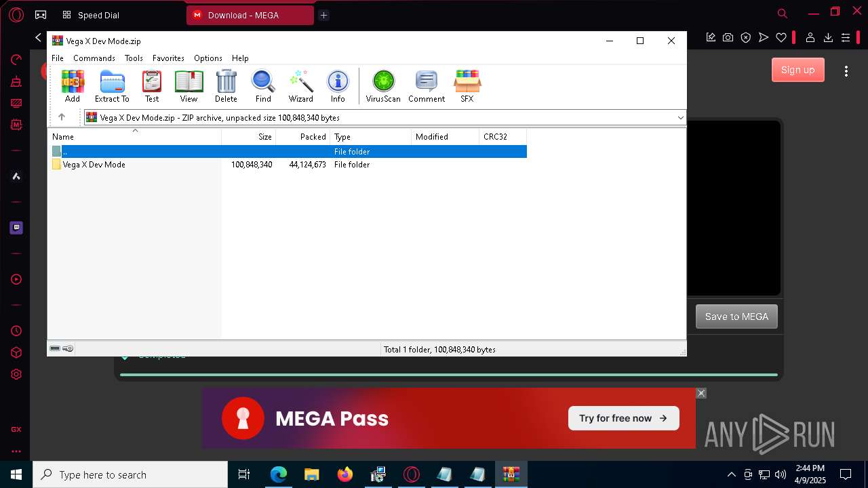Open history clock in Opera sidebar

click(x=16, y=331)
